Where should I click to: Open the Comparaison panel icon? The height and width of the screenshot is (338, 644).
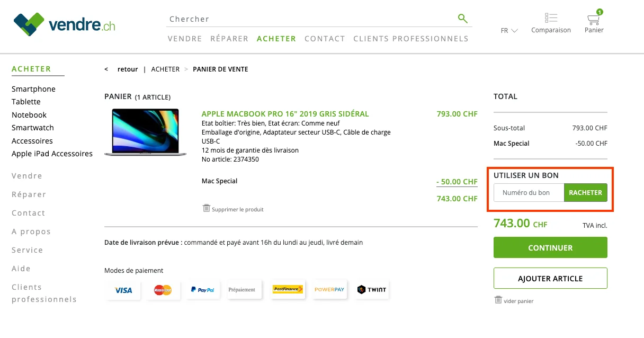click(x=551, y=16)
